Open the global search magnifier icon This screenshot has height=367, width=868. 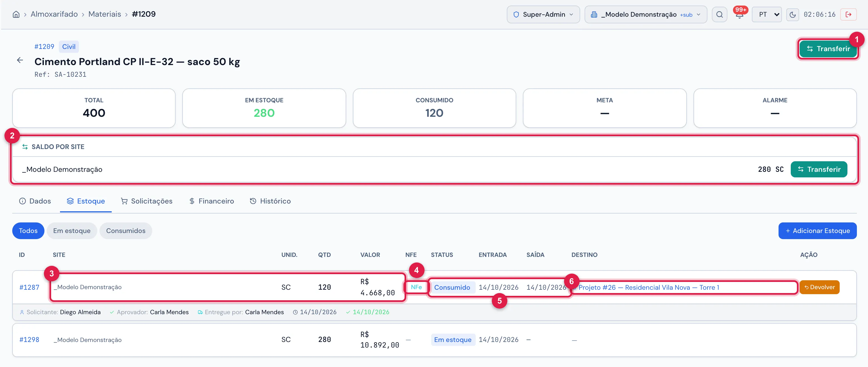719,14
